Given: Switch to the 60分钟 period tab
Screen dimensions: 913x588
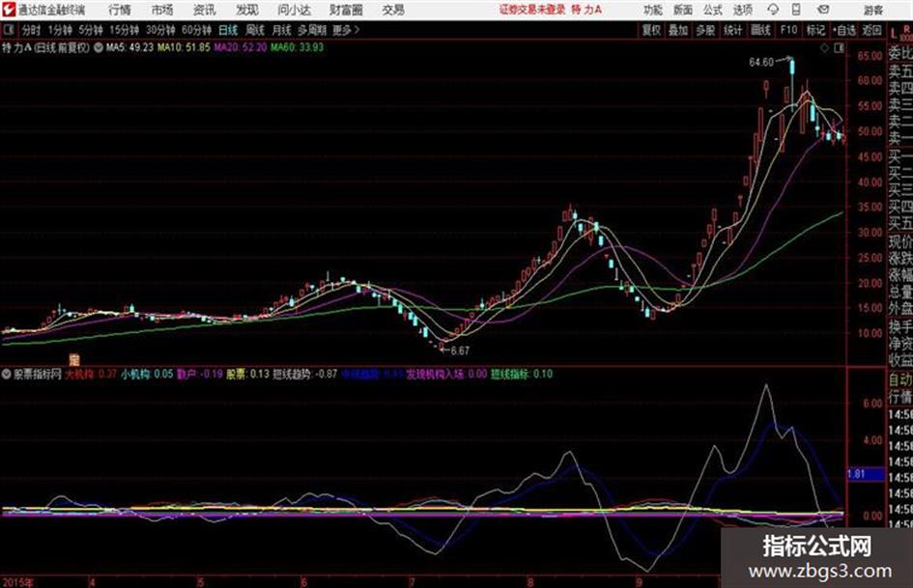Looking at the screenshot, I should point(196,30).
